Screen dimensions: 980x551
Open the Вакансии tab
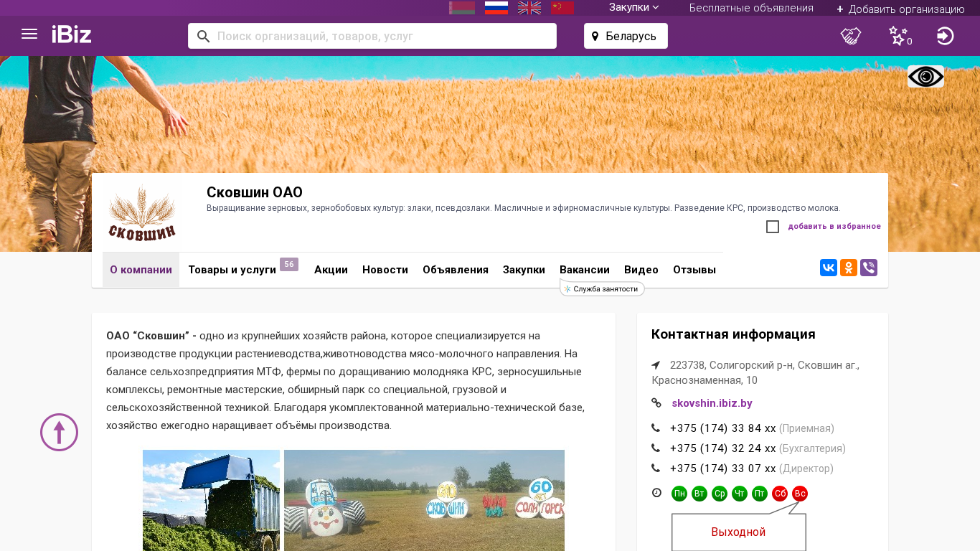point(585,270)
